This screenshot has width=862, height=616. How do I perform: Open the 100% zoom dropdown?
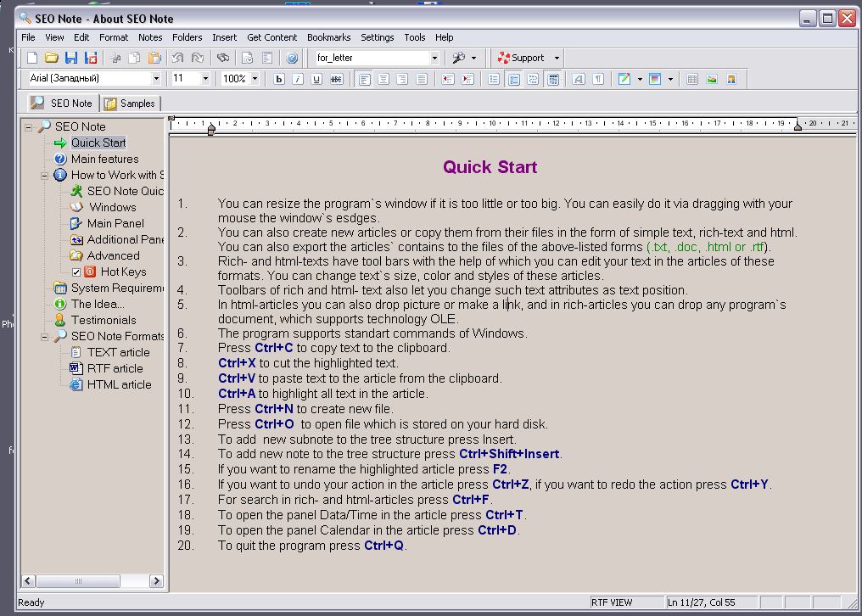[255, 78]
